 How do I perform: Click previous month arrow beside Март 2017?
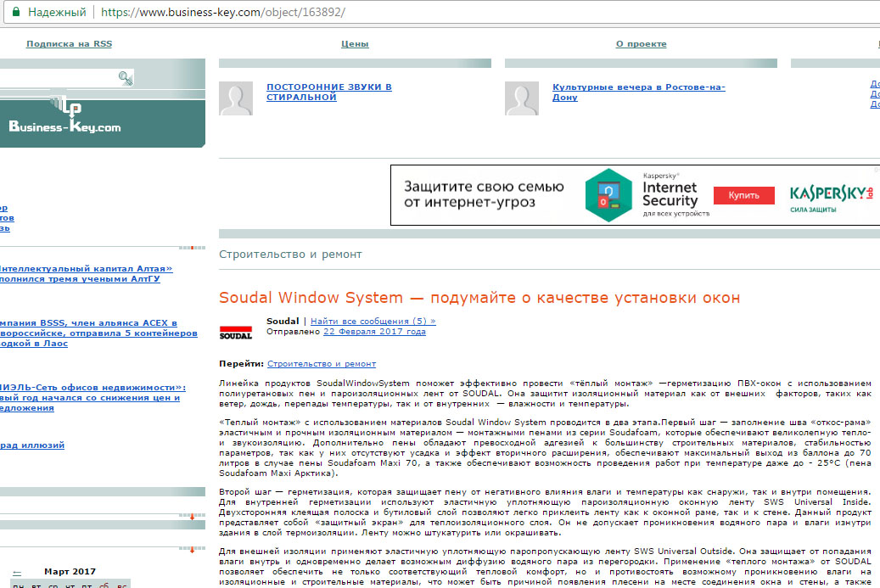(x=17, y=574)
